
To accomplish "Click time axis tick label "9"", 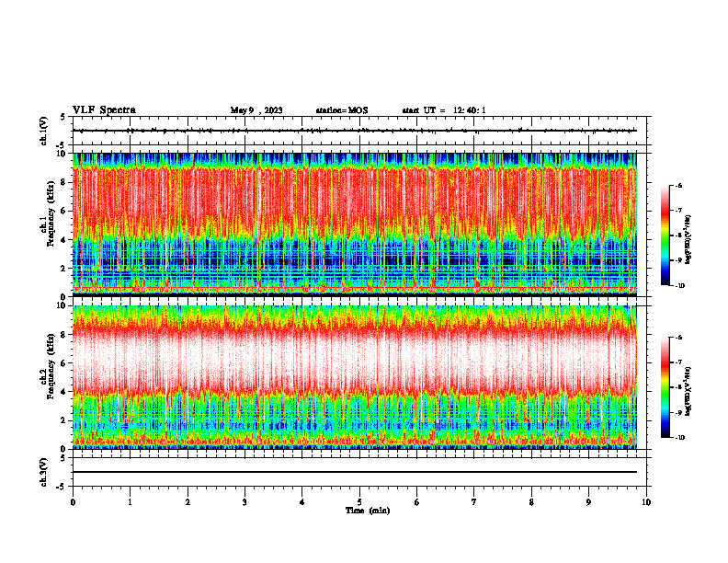I will click(x=588, y=502).
